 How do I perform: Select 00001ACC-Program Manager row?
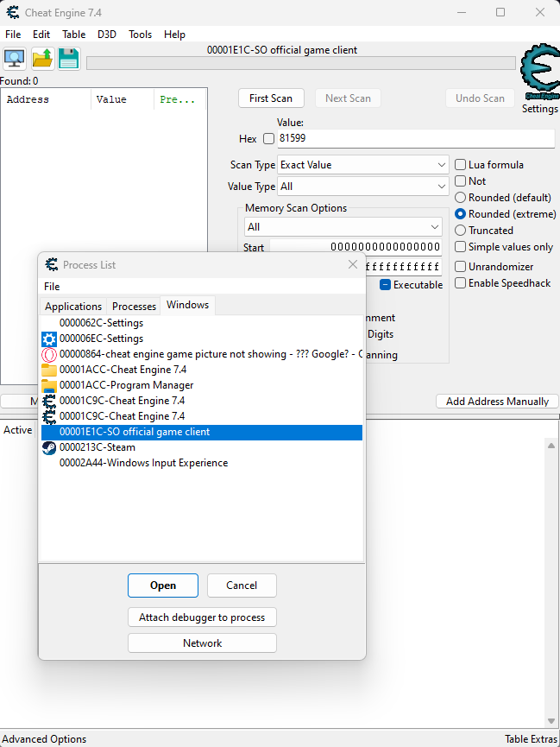click(201, 385)
